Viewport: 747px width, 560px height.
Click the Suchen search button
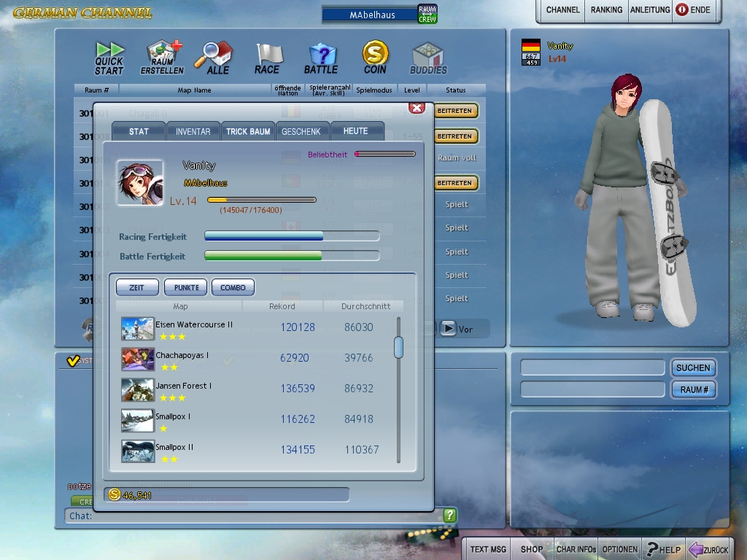tap(692, 367)
